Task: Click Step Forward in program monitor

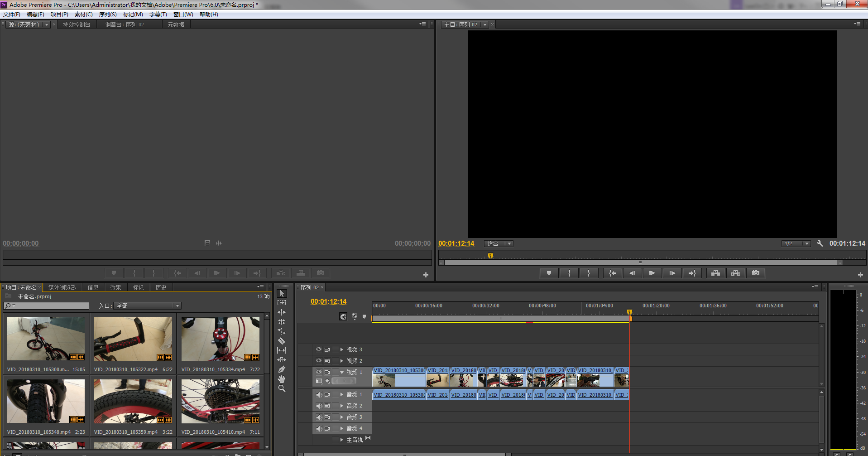Action: coord(672,273)
